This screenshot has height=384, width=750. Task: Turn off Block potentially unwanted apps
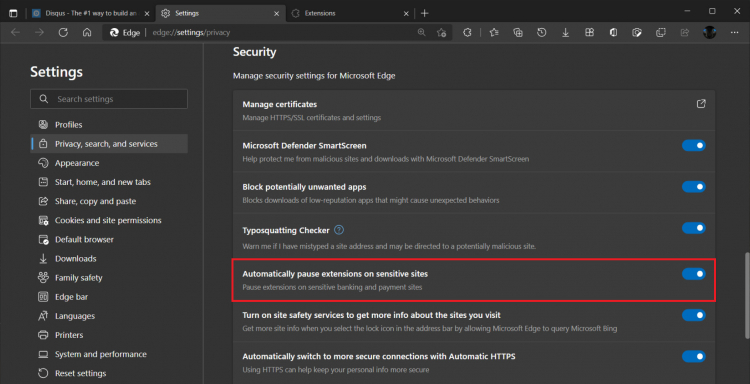pos(694,187)
